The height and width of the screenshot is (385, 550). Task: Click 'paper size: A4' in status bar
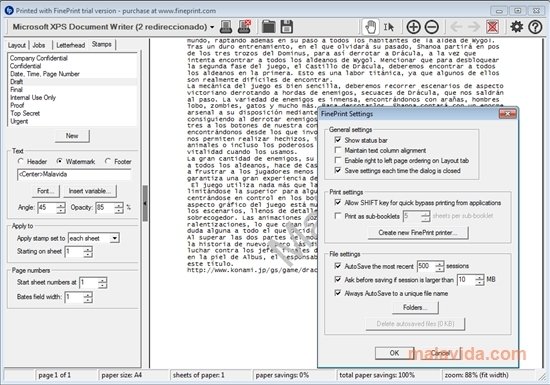click(x=121, y=375)
